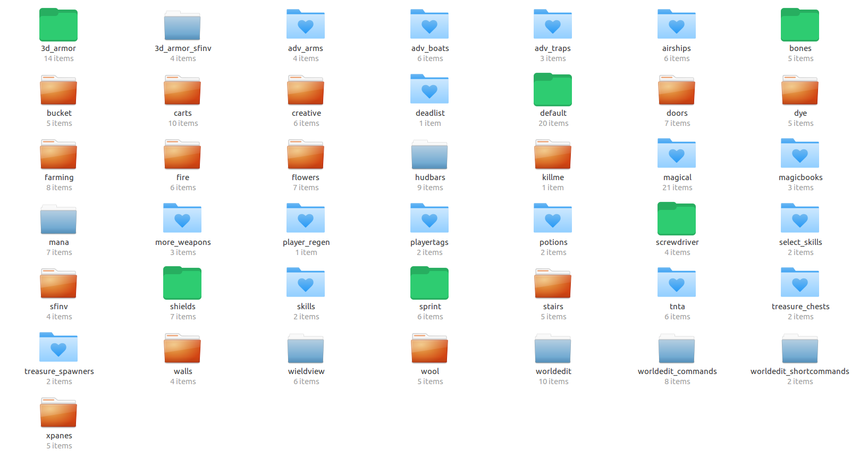
Task: Select the farming folder icon
Action: pos(58,154)
